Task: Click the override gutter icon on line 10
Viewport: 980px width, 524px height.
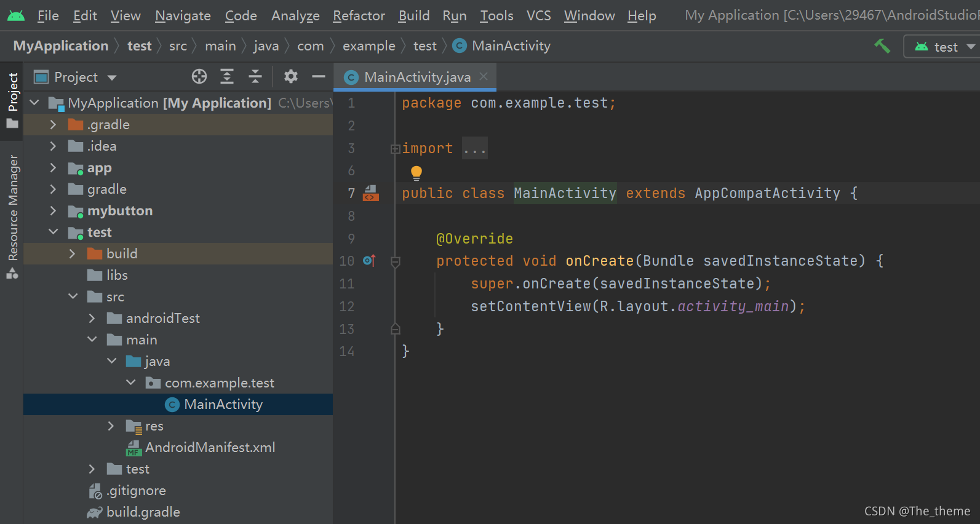Action: tap(369, 261)
